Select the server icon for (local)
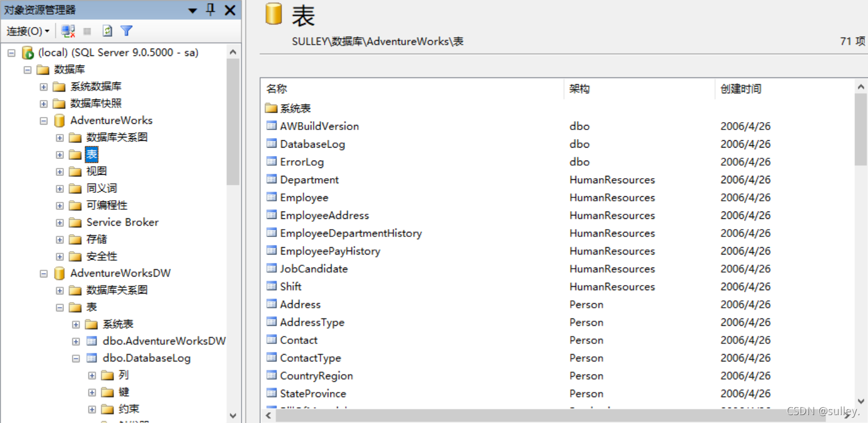Image resolution: width=868 pixels, height=423 pixels. (x=28, y=53)
